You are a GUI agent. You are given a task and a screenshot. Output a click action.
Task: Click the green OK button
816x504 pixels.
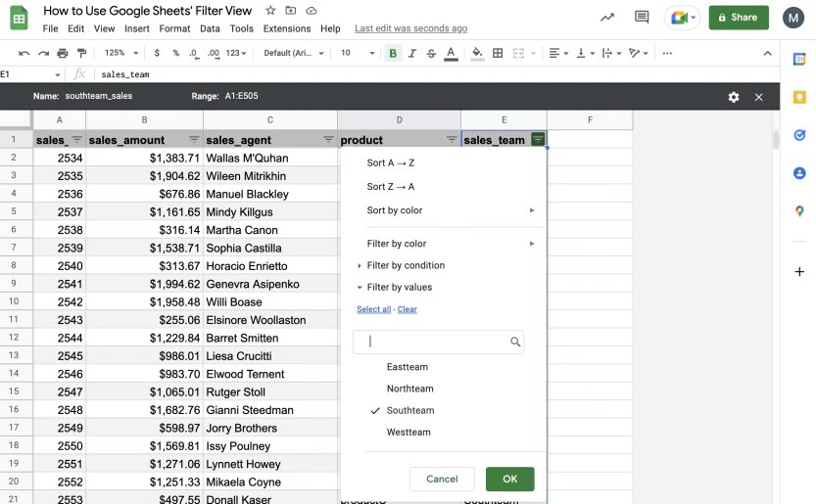pos(510,479)
